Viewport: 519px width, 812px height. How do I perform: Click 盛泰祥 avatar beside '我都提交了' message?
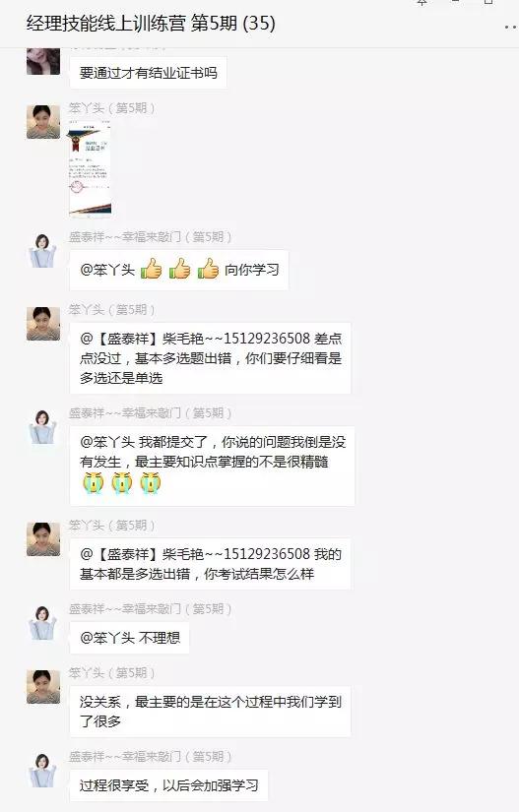click(x=43, y=427)
